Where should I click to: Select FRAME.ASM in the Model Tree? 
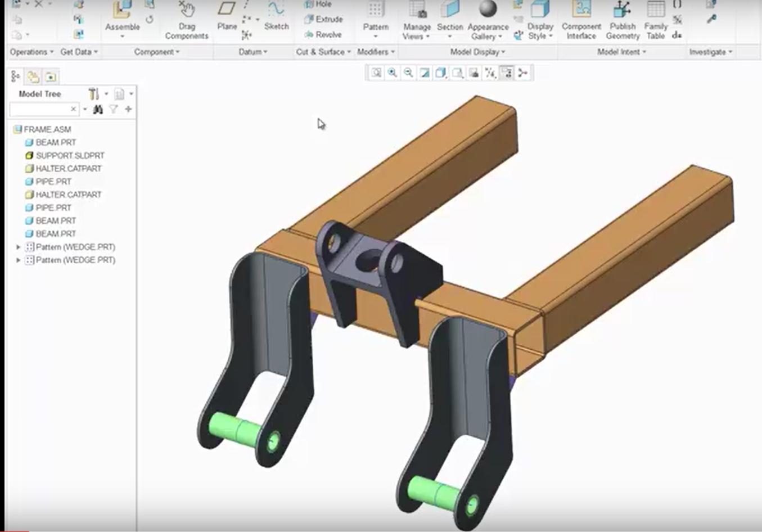click(42, 129)
